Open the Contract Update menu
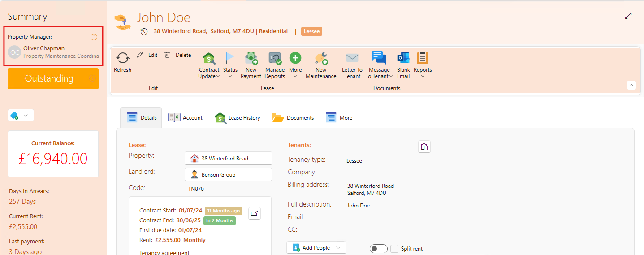Image resolution: width=644 pixels, height=255 pixels. (209, 65)
